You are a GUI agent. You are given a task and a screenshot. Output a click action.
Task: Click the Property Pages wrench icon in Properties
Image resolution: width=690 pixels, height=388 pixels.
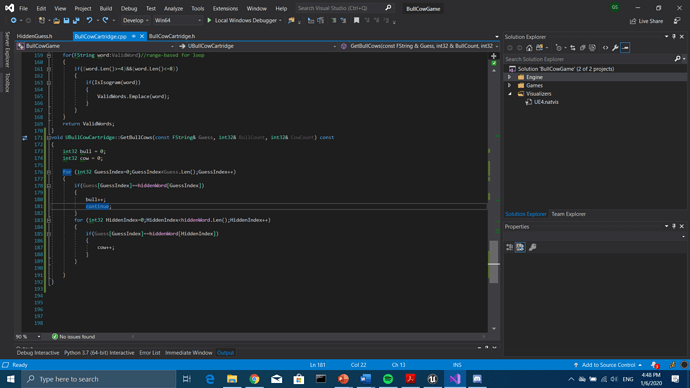532,247
